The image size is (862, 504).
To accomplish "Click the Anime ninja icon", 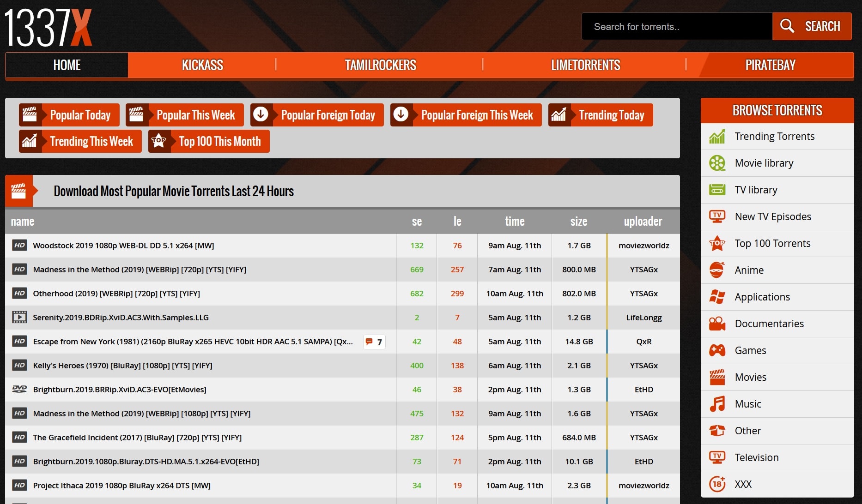I will click(717, 270).
